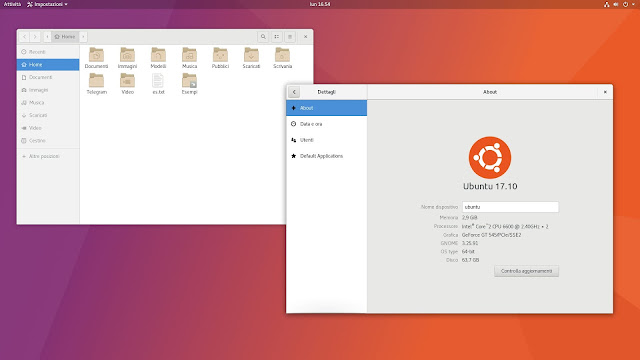Viewport: 640px width, 360px height.
Task: Click the network icon in top bar
Action: click(607, 4)
